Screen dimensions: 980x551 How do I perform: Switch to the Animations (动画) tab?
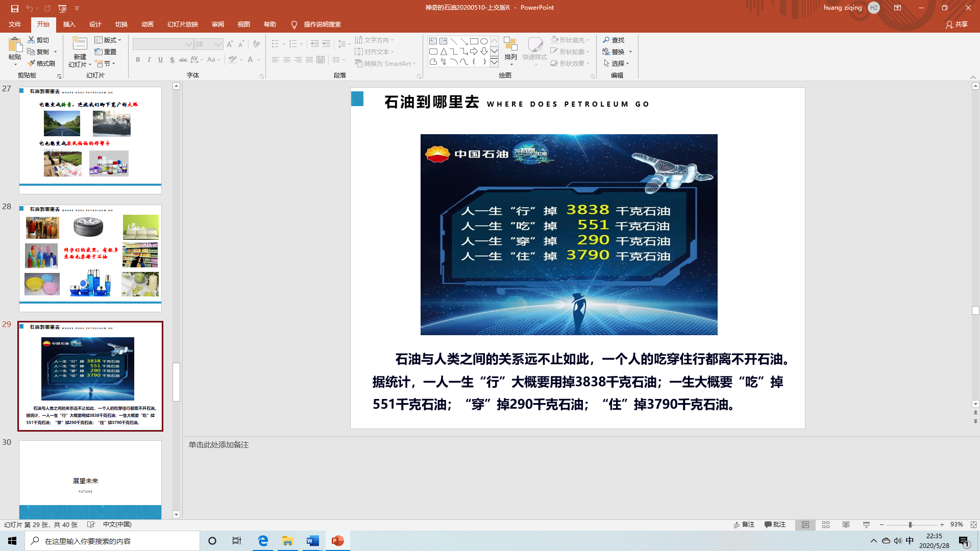(x=147, y=24)
